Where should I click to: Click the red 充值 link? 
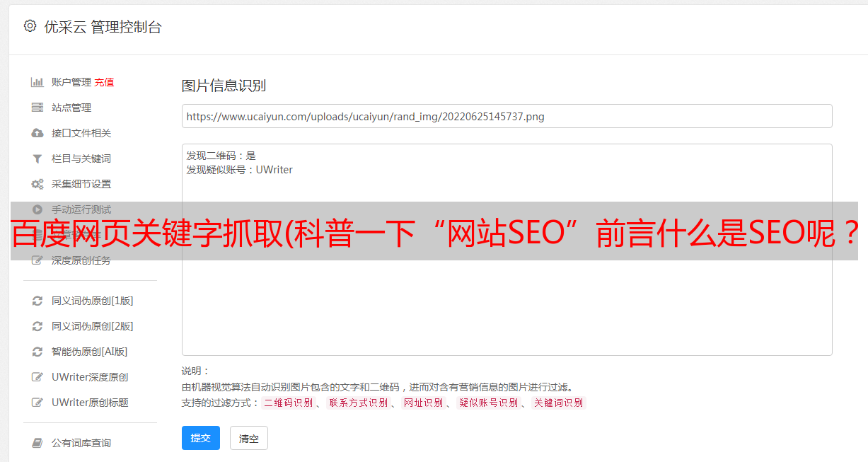(x=104, y=82)
